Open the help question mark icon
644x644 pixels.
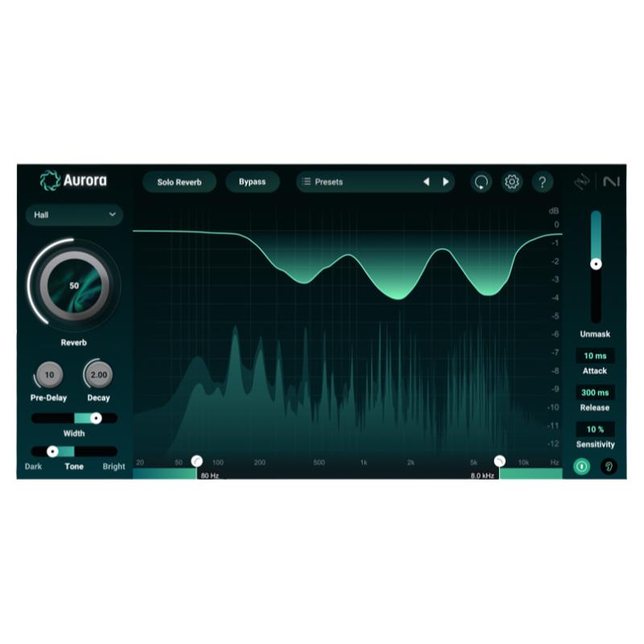point(543,182)
